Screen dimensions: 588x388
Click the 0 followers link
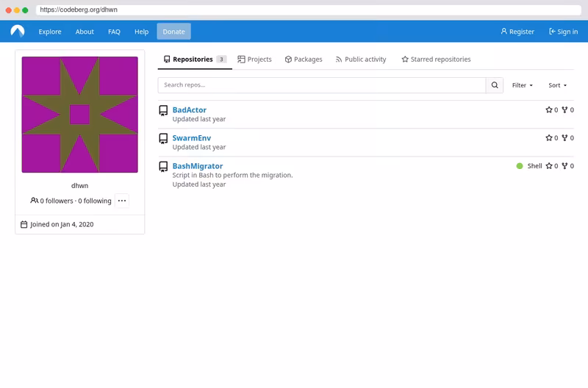[x=57, y=201]
